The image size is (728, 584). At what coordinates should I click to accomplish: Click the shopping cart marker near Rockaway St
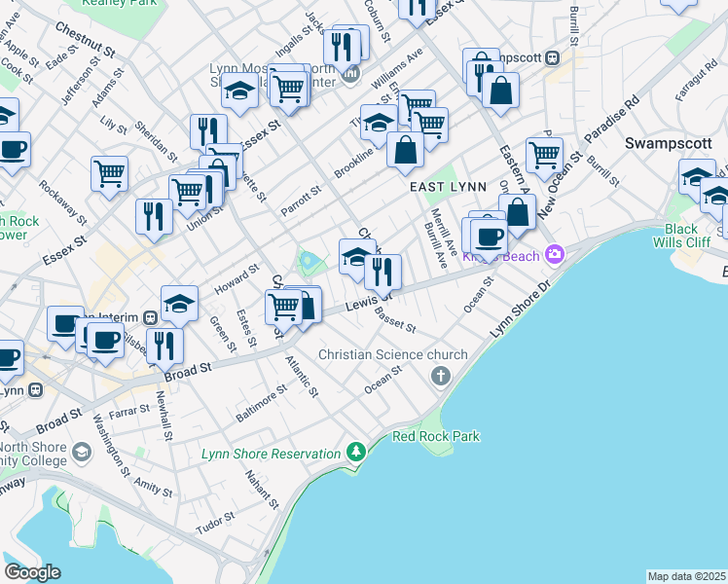(x=110, y=173)
